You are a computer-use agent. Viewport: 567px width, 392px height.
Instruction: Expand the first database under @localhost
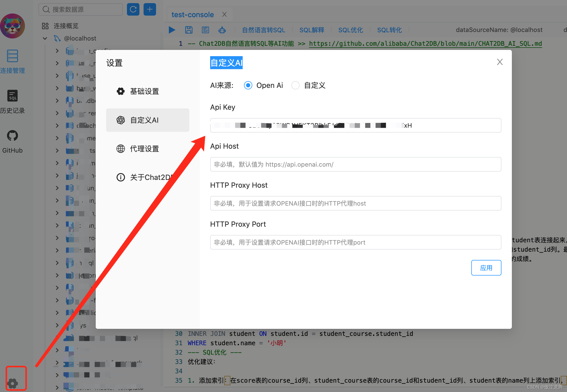tap(57, 51)
